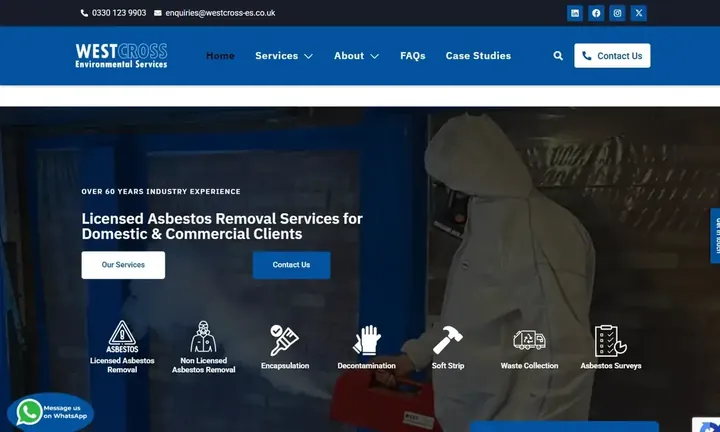Open the Get in touch side tab

pyautogui.click(x=715, y=236)
